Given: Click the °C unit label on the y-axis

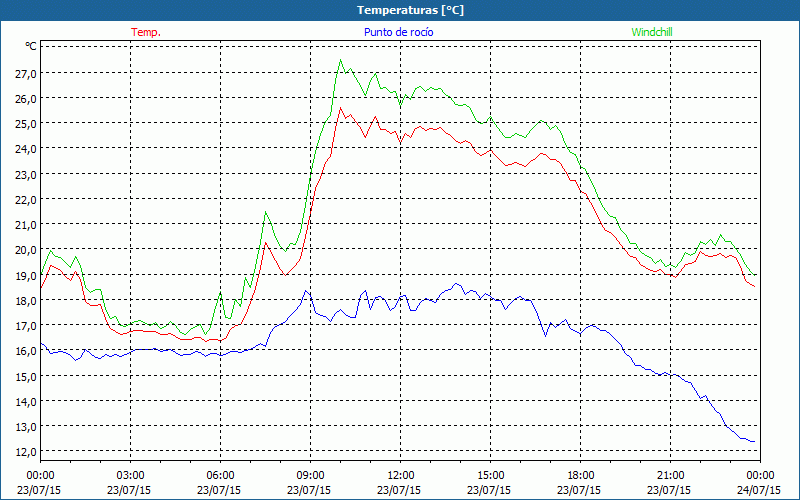Looking at the screenshot, I should pos(31,46).
